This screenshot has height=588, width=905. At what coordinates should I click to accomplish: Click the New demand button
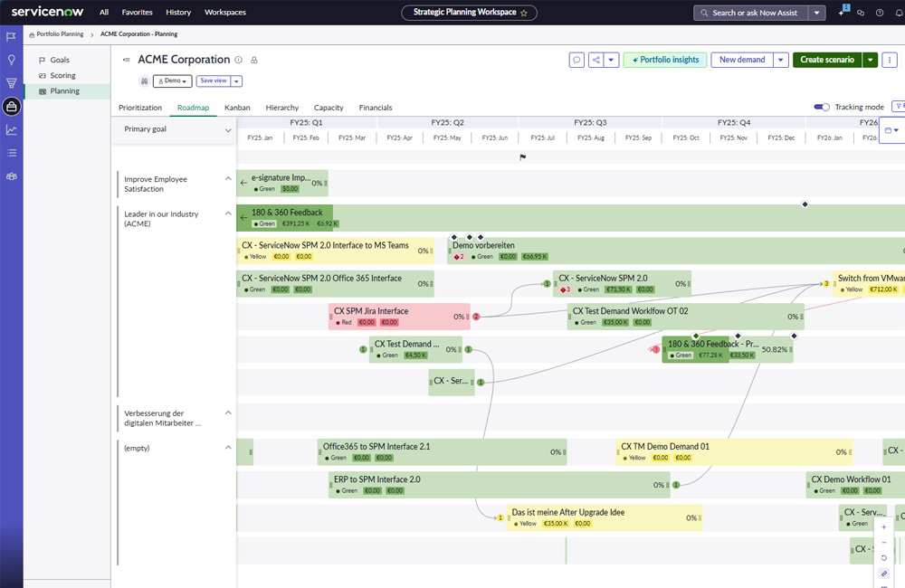click(x=742, y=60)
